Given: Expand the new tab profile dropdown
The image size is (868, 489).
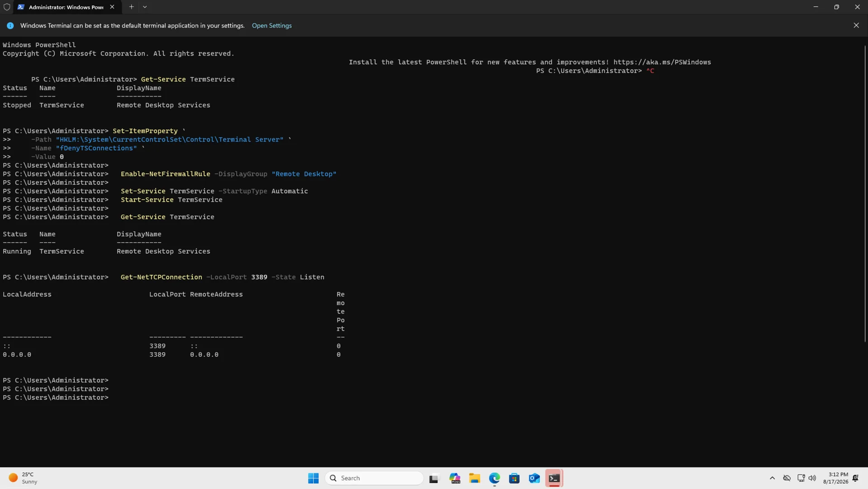Looking at the screenshot, I should click(x=145, y=7).
